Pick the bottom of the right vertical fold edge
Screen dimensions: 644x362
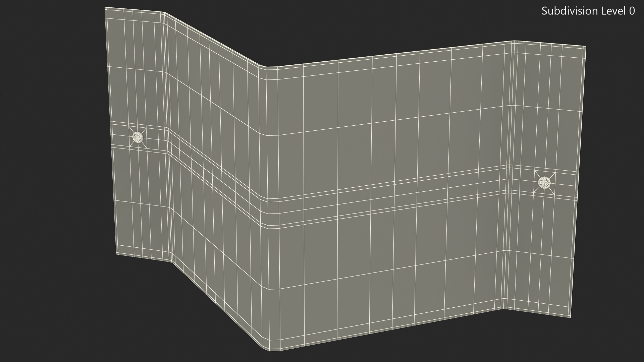coord(503,308)
